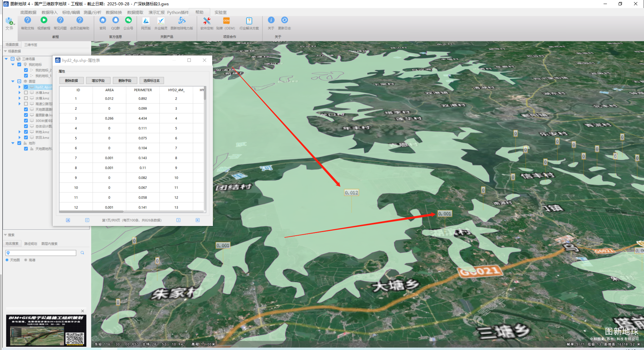Close the BIM+GIS advertisement panel
Viewport: 644px width, 350px height.
point(83,311)
